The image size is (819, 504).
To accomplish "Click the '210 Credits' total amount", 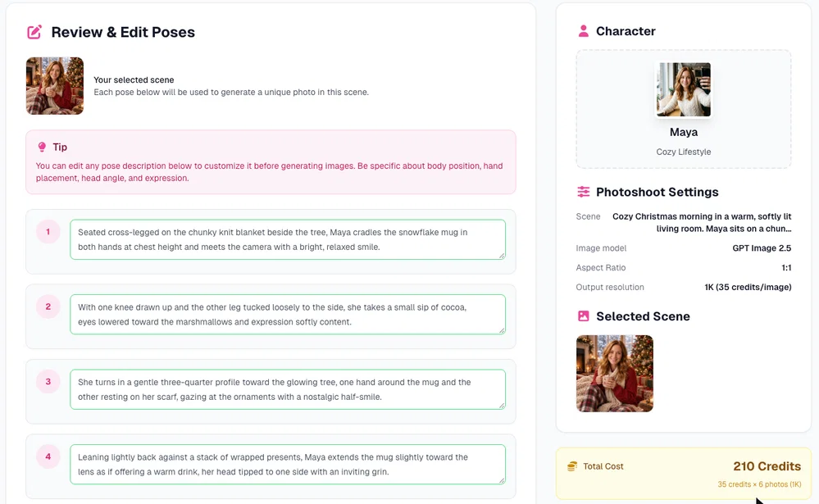I will [x=767, y=465].
